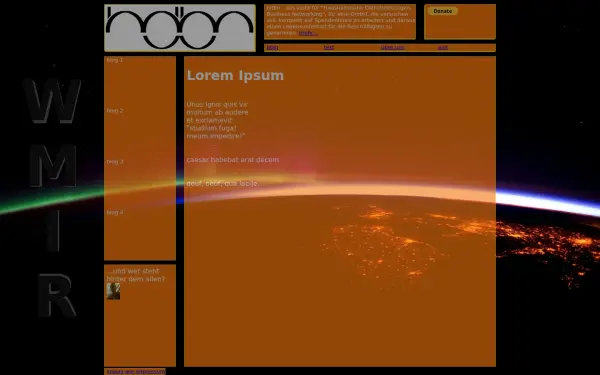Image resolution: width=600 pixels, height=375 pixels.
Task: Select the 'blog 3' sidebar entry
Action: click(115, 161)
